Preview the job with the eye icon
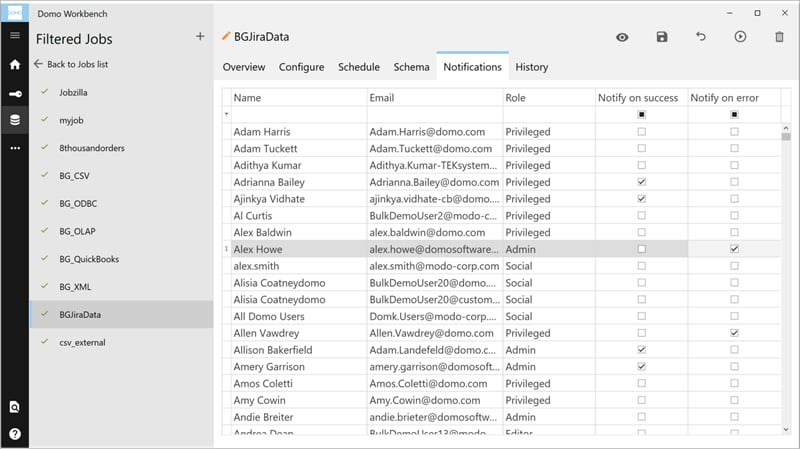 [x=622, y=37]
